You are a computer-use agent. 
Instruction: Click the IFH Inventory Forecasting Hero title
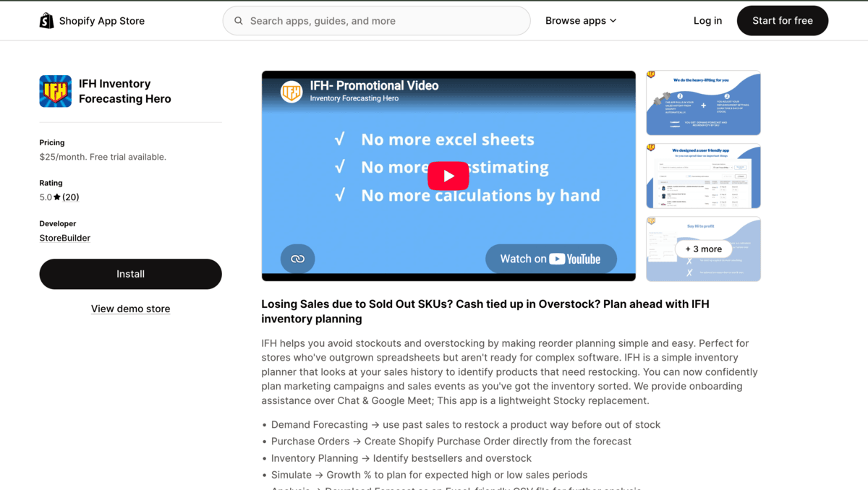(x=125, y=91)
